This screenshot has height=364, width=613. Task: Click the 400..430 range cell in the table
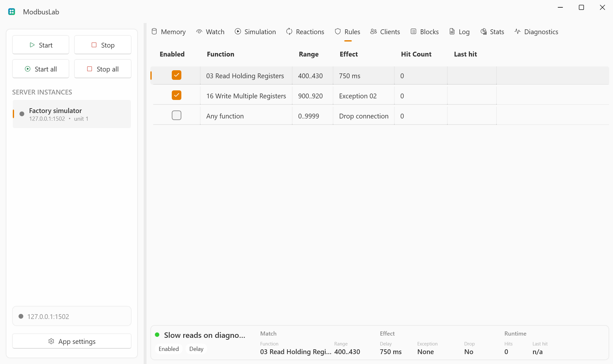pos(313,76)
